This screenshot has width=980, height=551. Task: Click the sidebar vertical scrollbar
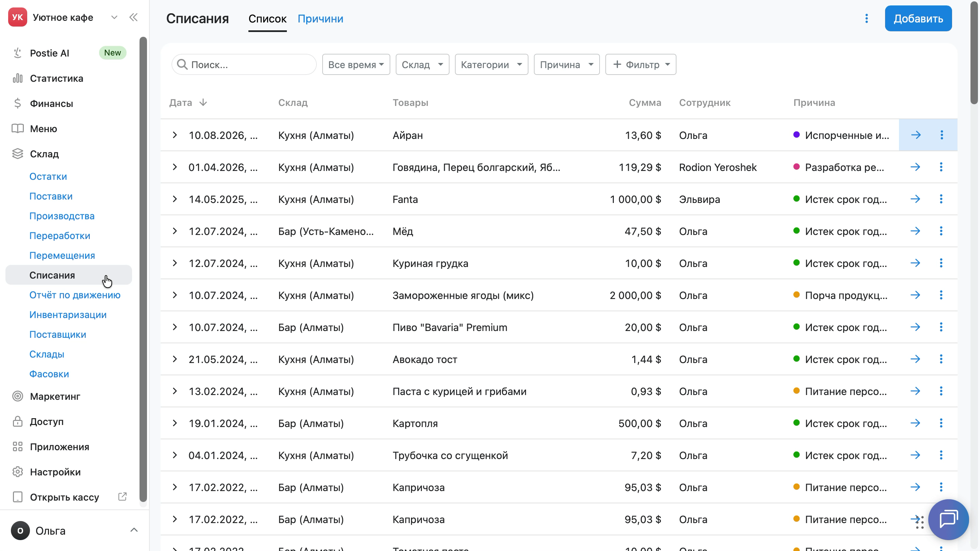click(143, 270)
